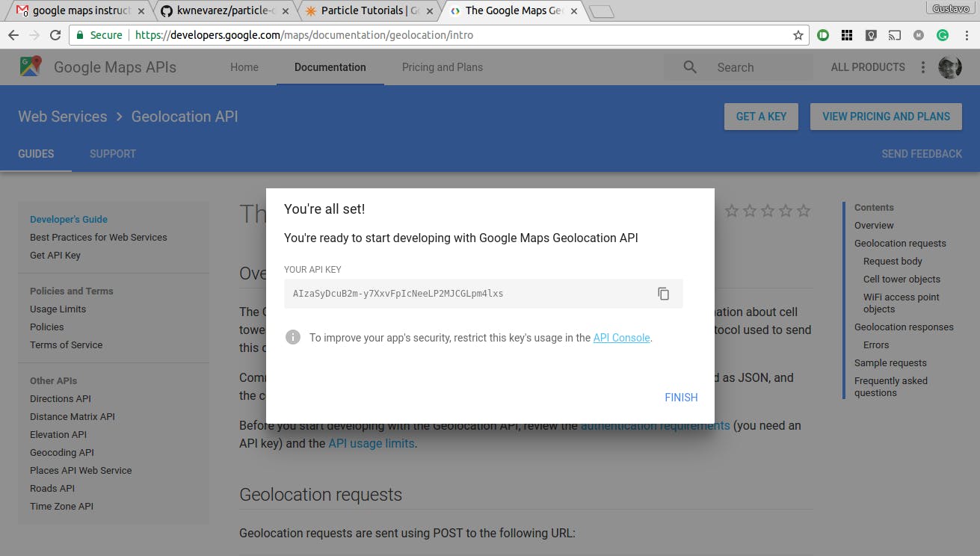
Task: Click the Google Maps APIs logo
Action: point(31,67)
